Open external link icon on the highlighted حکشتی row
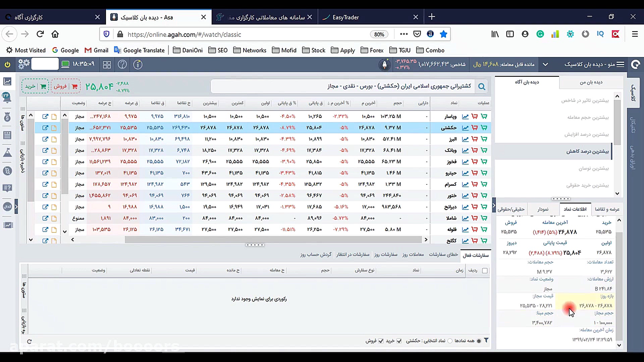The height and width of the screenshot is (362, 644). 45,128
